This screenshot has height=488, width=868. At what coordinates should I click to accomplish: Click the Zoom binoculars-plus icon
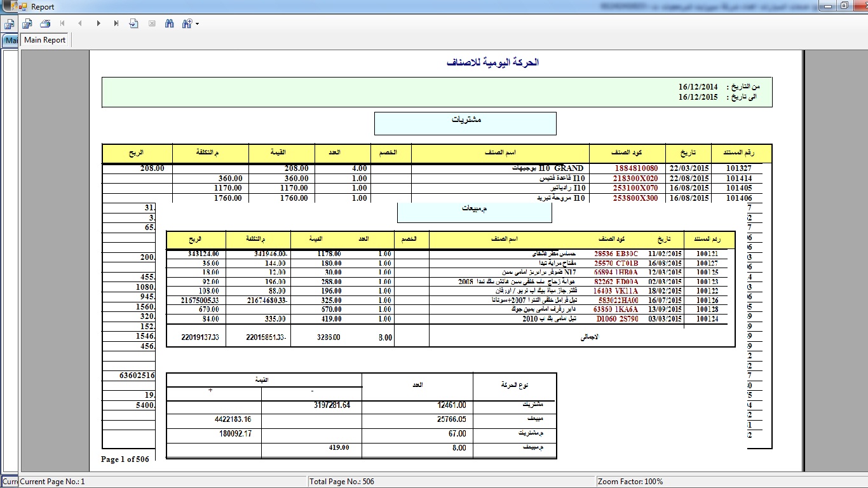click(187, 24)
